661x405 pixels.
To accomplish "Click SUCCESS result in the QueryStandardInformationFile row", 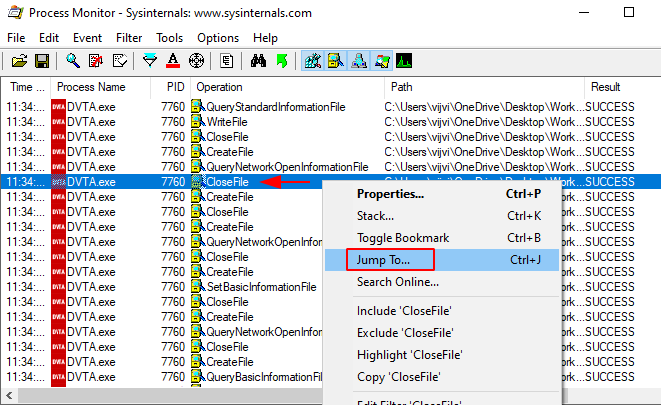I will point(610,107).
